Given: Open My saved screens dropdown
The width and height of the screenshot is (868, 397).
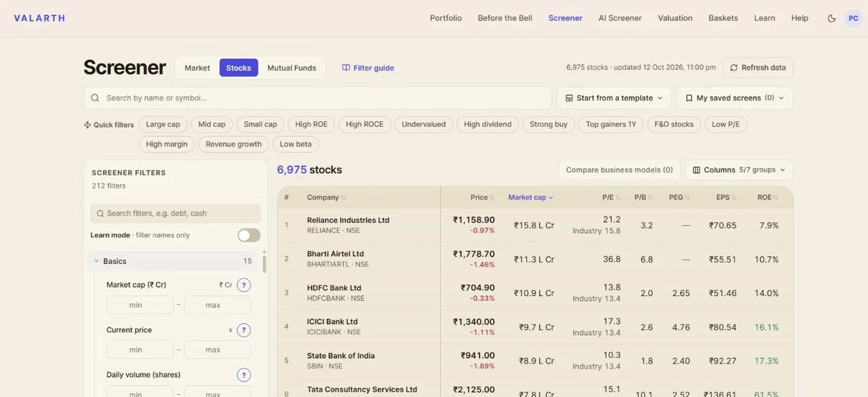Looking at the screenshot, I should 734,98.
